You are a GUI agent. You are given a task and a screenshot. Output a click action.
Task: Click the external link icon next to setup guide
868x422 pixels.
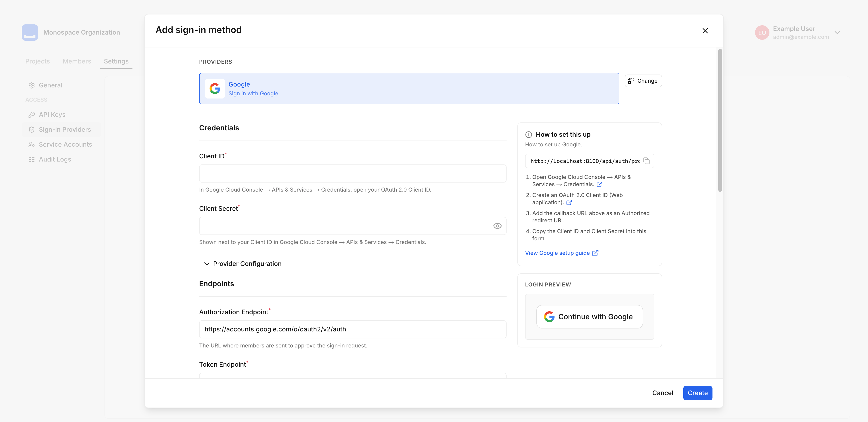595,253
